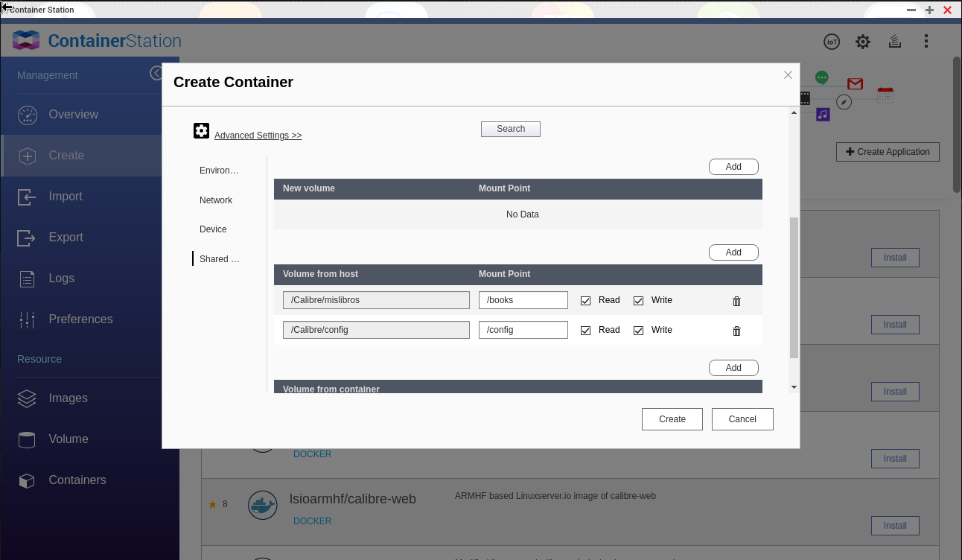The image size is (962, 560).
Task: Uncheck Write for /books mount point
Action: click(x=638, y=301)
